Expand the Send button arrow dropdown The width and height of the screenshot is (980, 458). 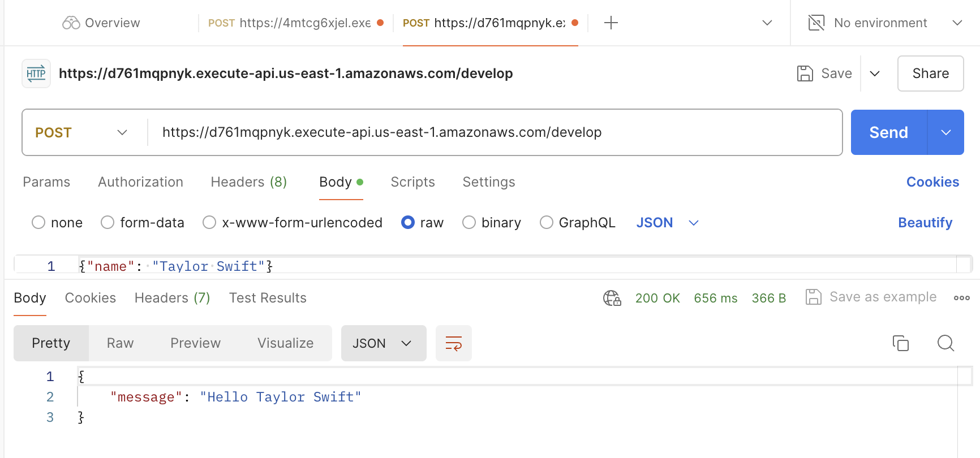pos(946,132)
